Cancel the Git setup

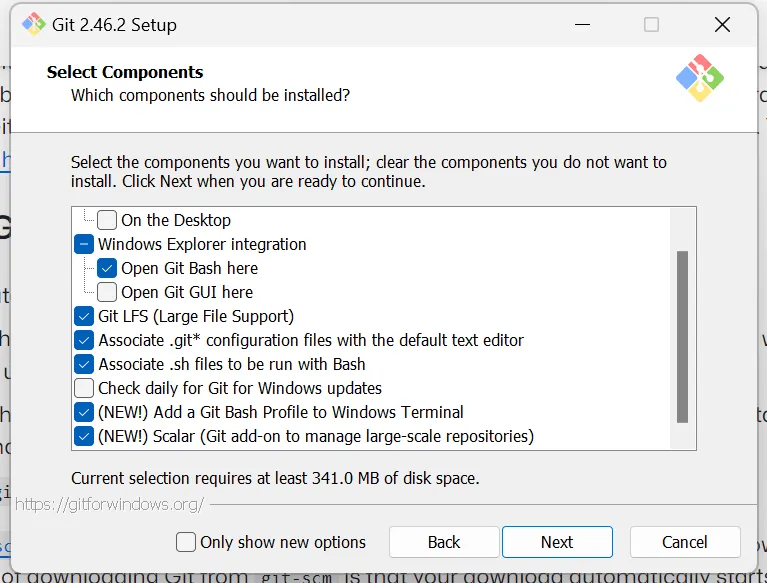[685, 542]
